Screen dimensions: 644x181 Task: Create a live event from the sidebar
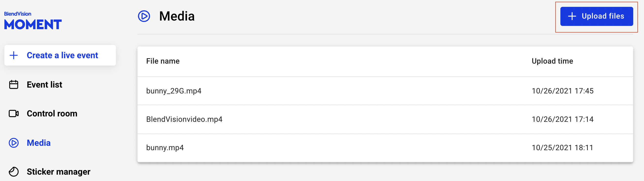click(62, 55)
